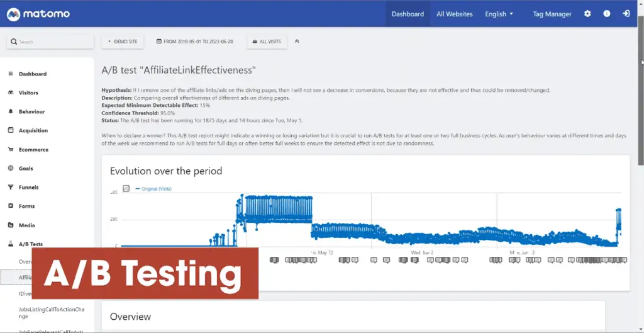Open the All Visits segment selector
644x333 pixels.
(x=267, y=42)
